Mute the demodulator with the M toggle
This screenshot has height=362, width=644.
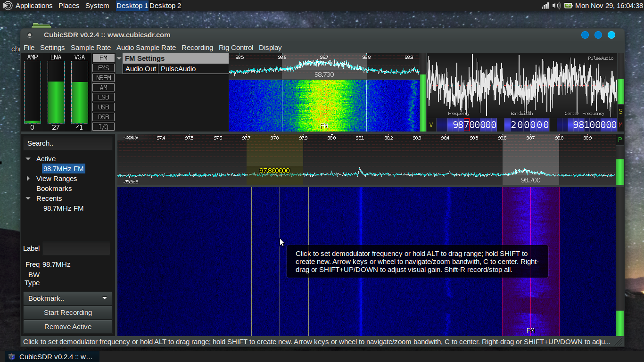coord(620,125)
